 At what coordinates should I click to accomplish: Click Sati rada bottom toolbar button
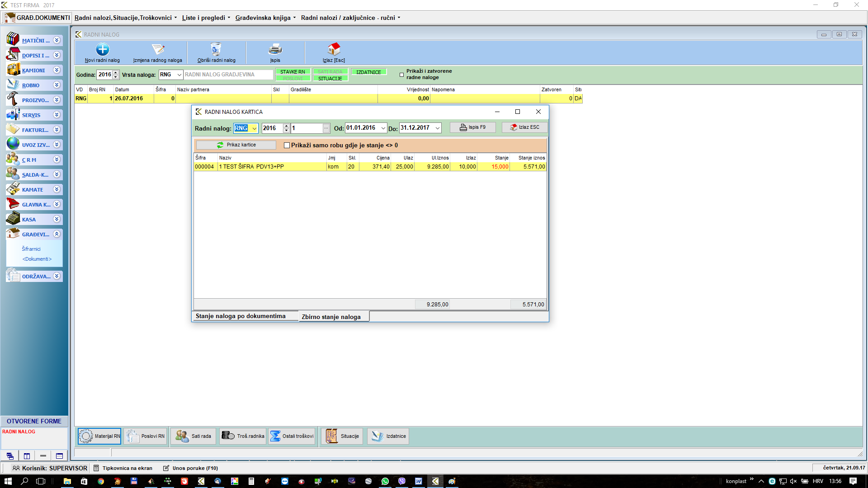(193, 436)
